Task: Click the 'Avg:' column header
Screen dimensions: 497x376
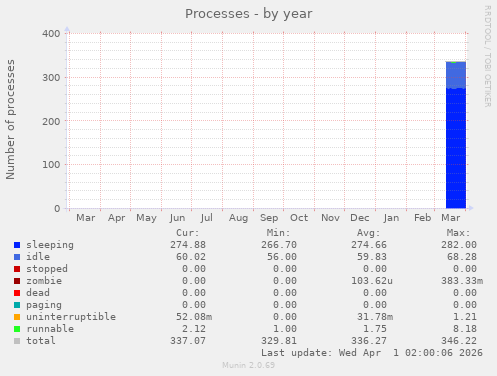Action: (369, 233)
